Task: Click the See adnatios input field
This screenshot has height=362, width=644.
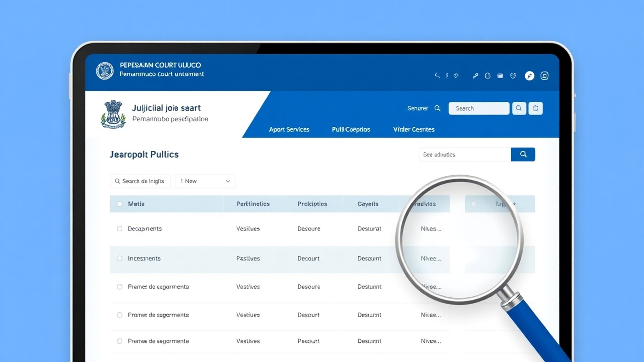Action: pyautogui.click(x=465, y=154)
